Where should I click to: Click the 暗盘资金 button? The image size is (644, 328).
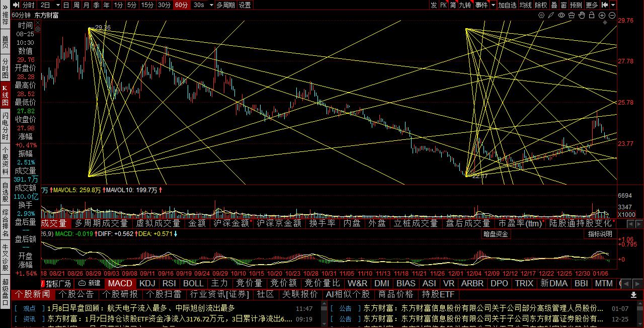coord(496,234)
